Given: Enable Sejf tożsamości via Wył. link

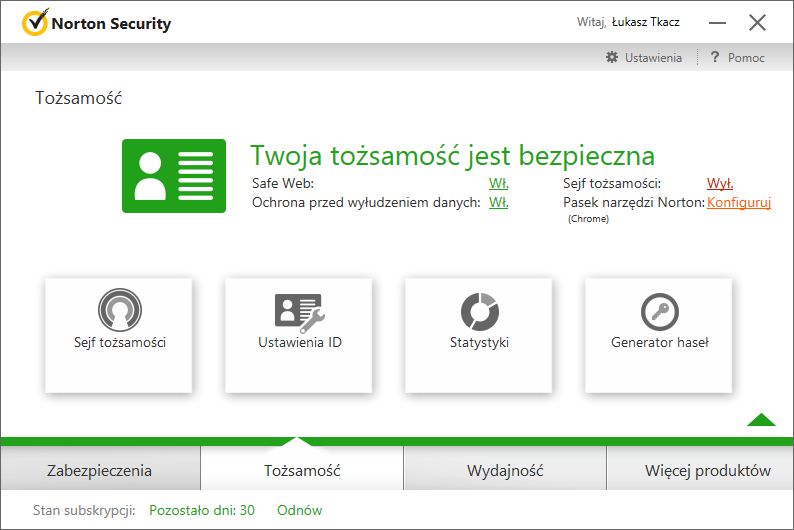Looking at the screenshot, I should tap(720, 183).
